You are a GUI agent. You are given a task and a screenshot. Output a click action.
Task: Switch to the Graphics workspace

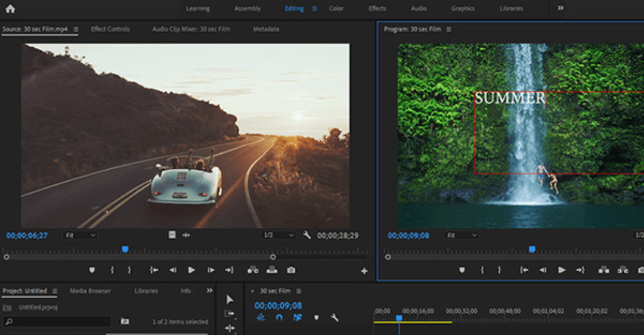(463, 8)
